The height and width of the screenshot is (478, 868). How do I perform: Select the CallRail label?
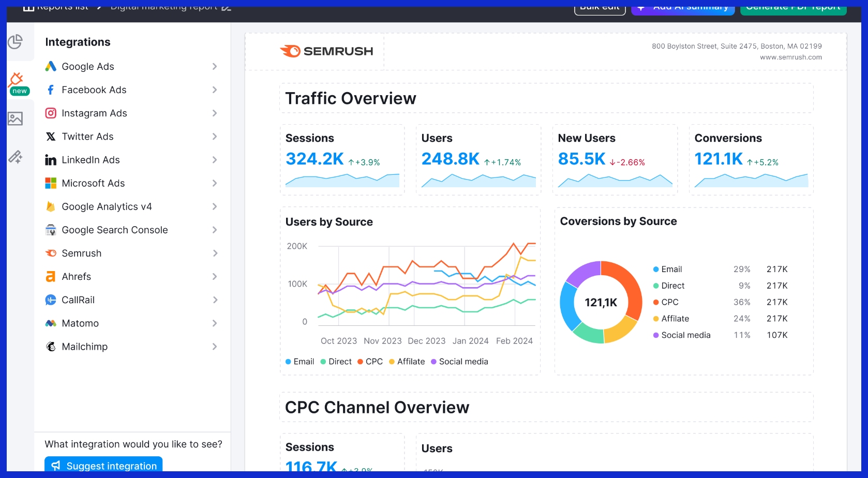[78, 300]
